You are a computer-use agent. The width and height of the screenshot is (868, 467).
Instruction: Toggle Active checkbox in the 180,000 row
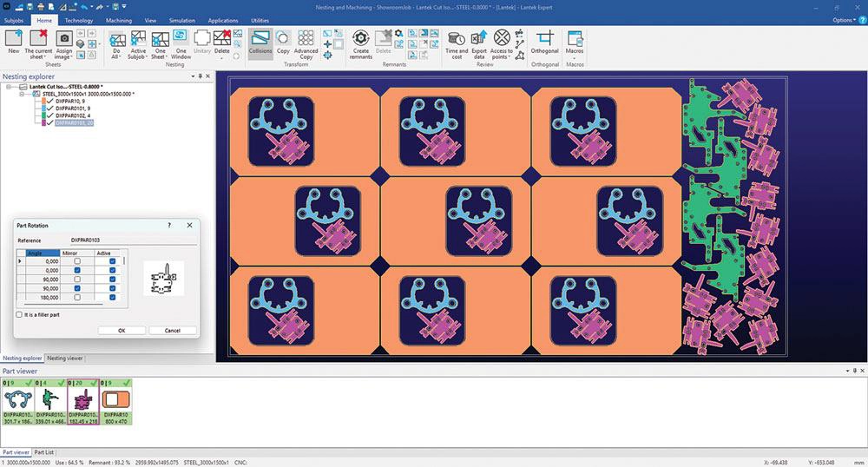112,297
